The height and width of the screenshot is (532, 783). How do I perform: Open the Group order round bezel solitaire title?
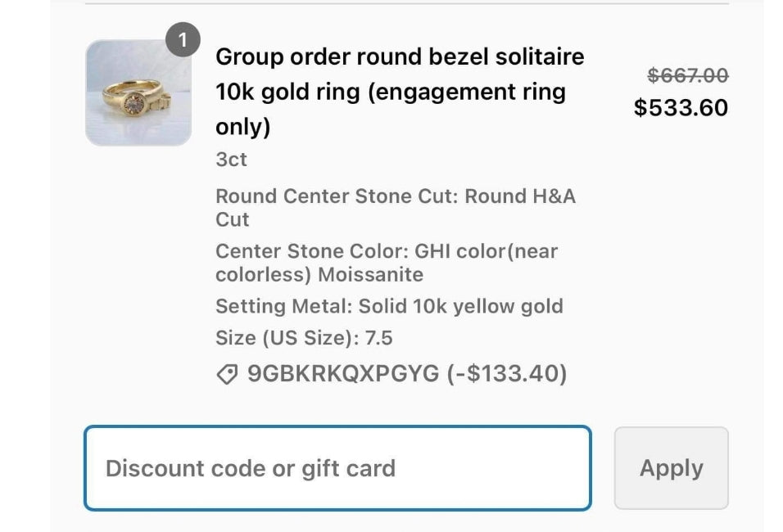400,57
